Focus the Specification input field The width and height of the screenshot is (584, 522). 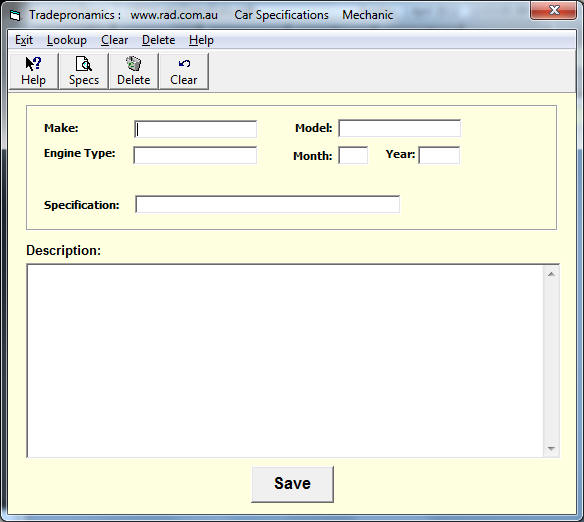267,204
